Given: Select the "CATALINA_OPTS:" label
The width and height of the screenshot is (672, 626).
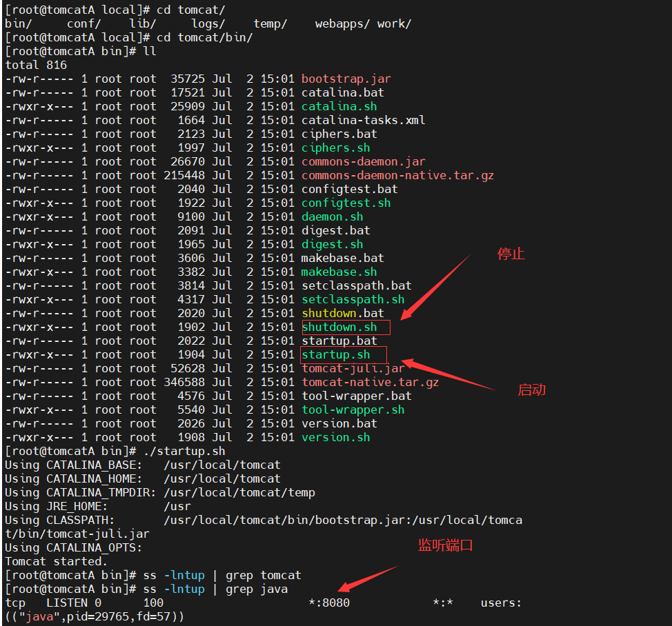Looking at the screenshot, I should 95,547.
